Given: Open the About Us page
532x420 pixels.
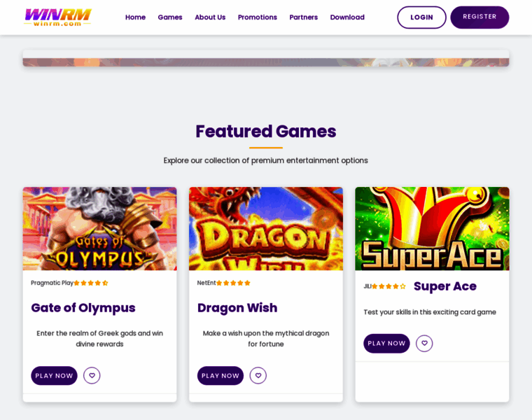Looking at the screenshot, I should point(210,17).
